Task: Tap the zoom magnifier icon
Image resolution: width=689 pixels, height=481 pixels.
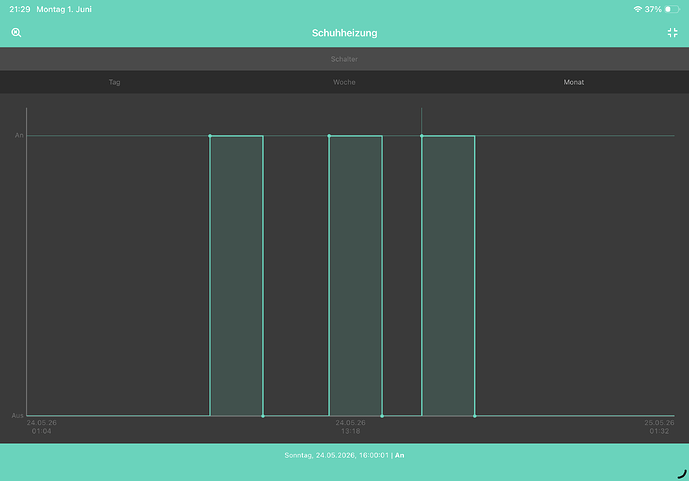Action: 16,33
